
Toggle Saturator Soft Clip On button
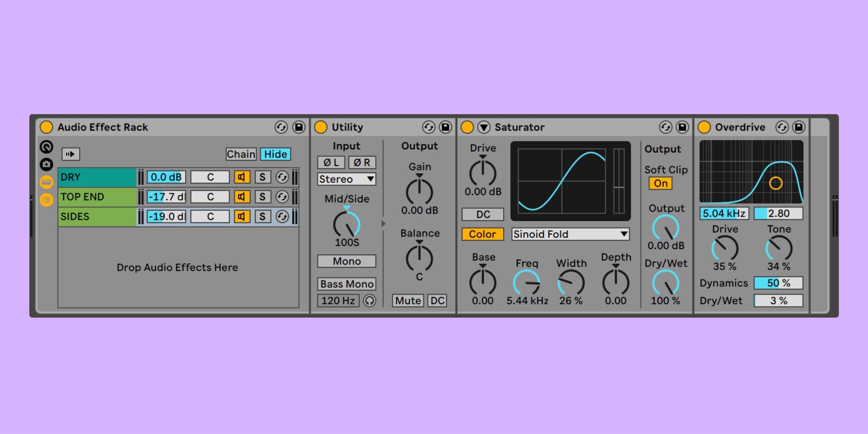pos(660,183)
